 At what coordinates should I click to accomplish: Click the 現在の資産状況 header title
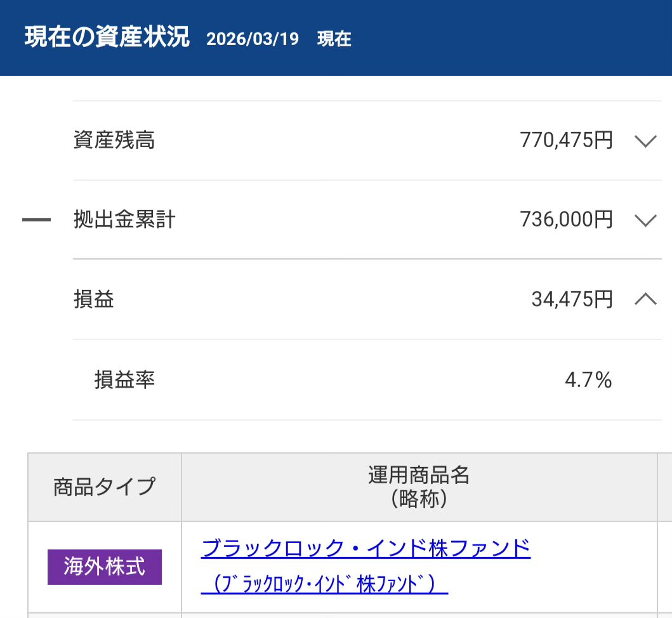[x=107, y=37]
